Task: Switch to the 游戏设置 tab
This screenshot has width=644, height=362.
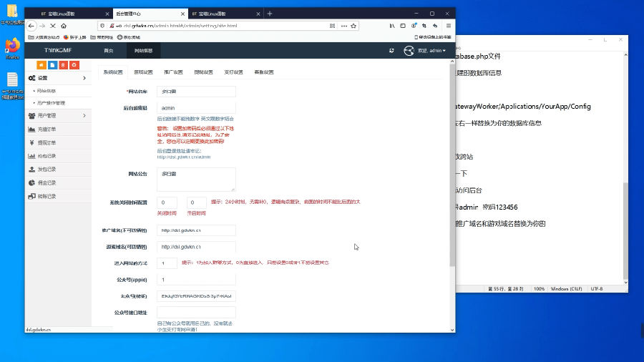Action: click(x=143, y=72)
